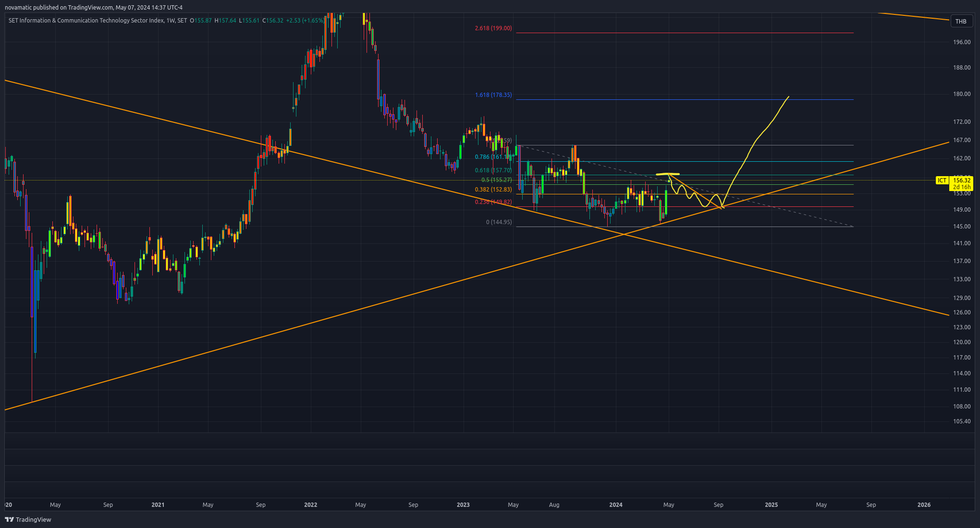The width and height of the screenshot is (980, 528).
Task: Click the L155.61 low price value
Action: click(249, 21)
